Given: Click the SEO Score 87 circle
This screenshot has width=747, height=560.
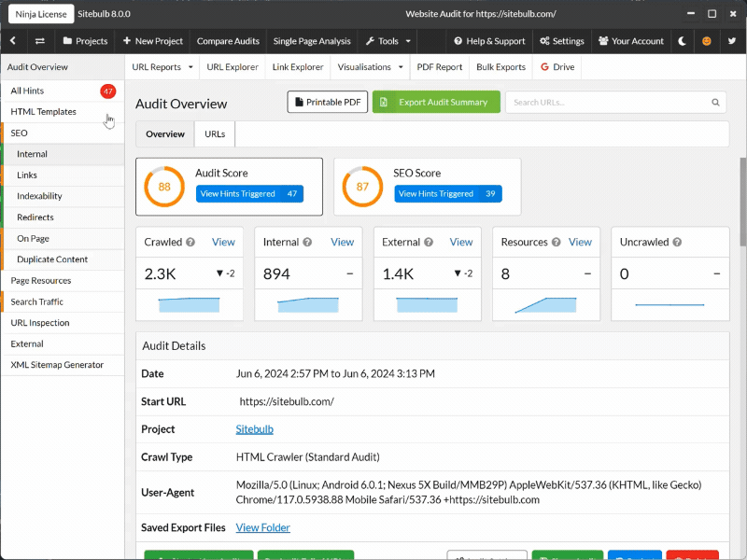Looking at the screenshot, I should coord(362,187).
